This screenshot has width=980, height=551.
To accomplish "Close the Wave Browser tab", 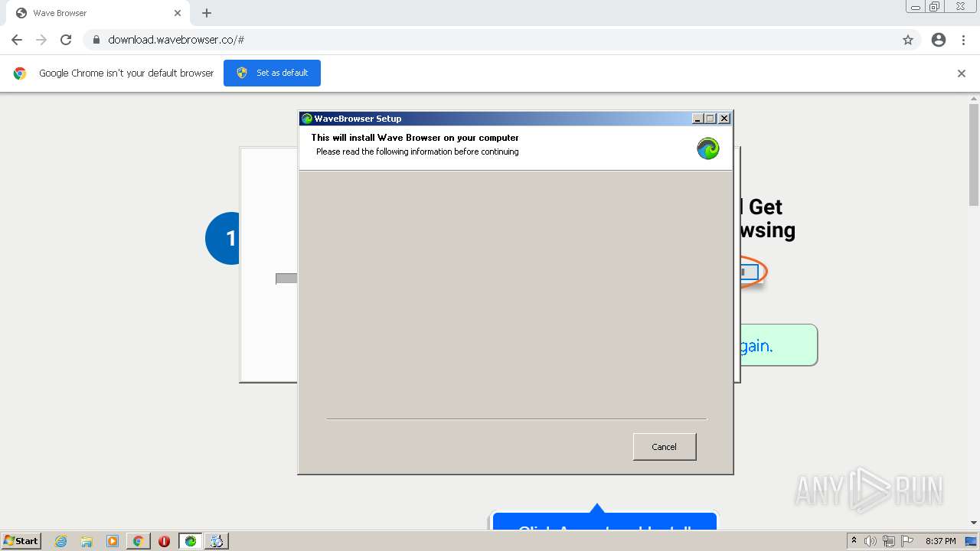I will [178, 13].
